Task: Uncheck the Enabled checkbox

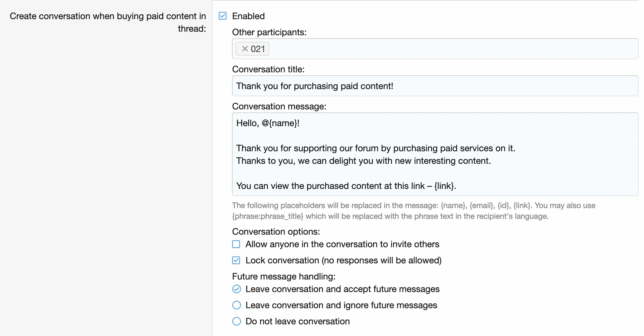Action: pyautogui.click(x=223, y=16)
